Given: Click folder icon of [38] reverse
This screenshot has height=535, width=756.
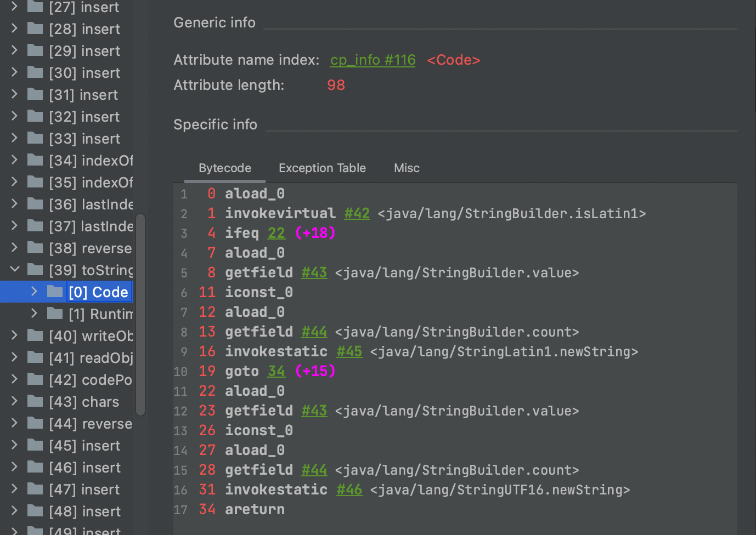Looking at the screenshot, I should (x=35, y=248).
